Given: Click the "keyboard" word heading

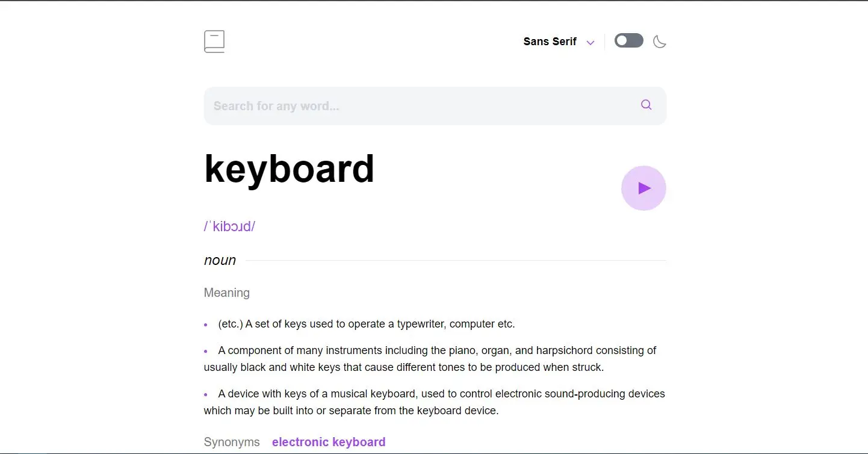Looking at the screenshot, I should click(x=289, y=169).
